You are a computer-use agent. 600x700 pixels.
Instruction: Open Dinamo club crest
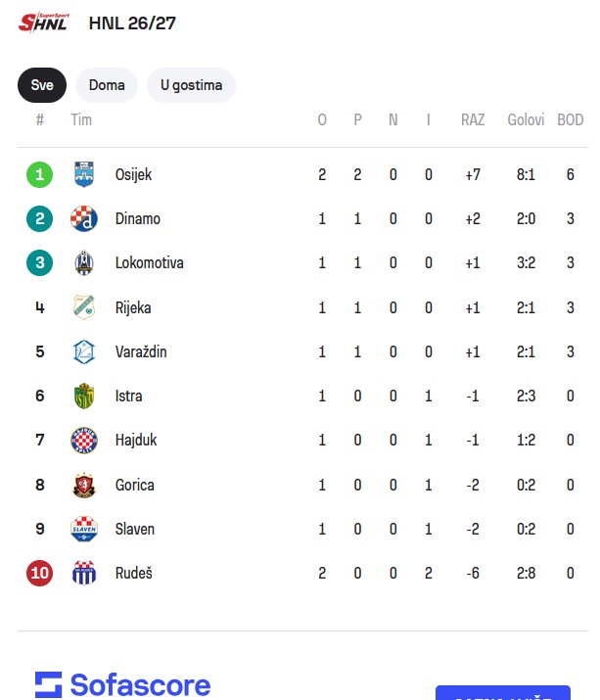click(x=84, y=218)
